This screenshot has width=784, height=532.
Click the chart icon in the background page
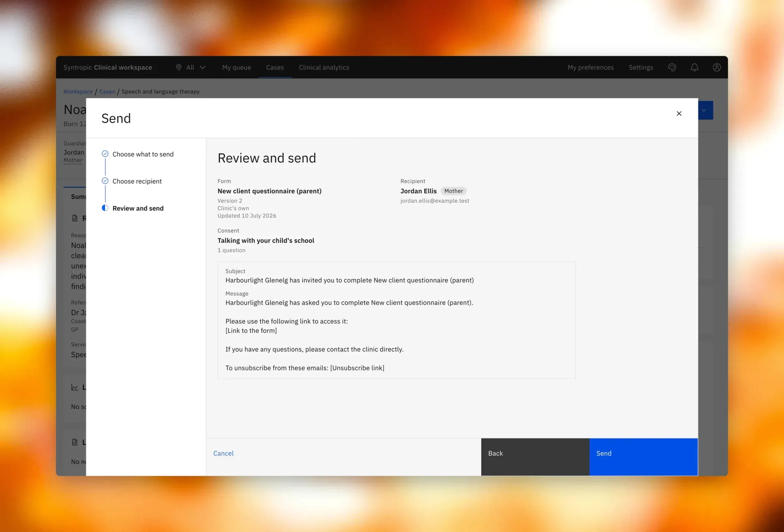click(x=74, y=387)
